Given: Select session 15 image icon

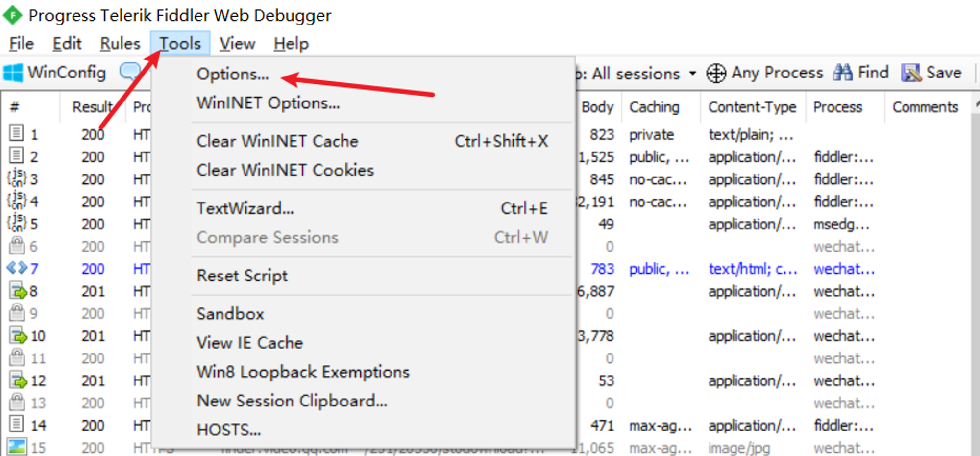Looking at the screenshot, I should 17,447.
